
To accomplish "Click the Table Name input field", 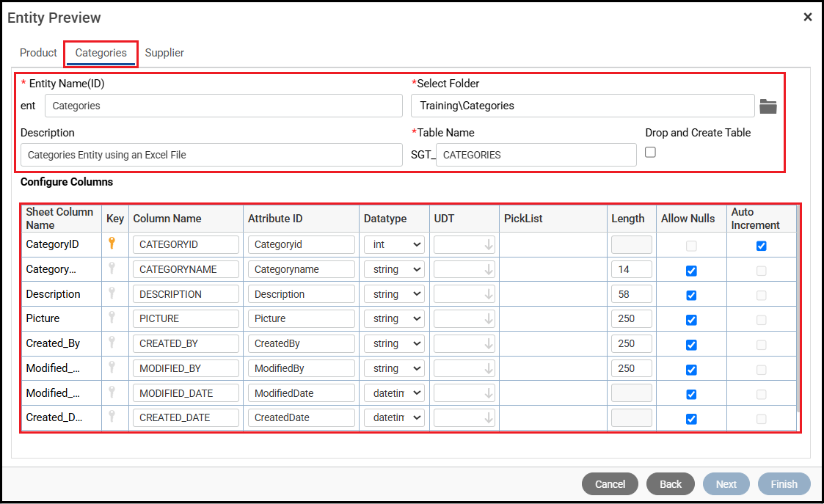I will [536, 155].
